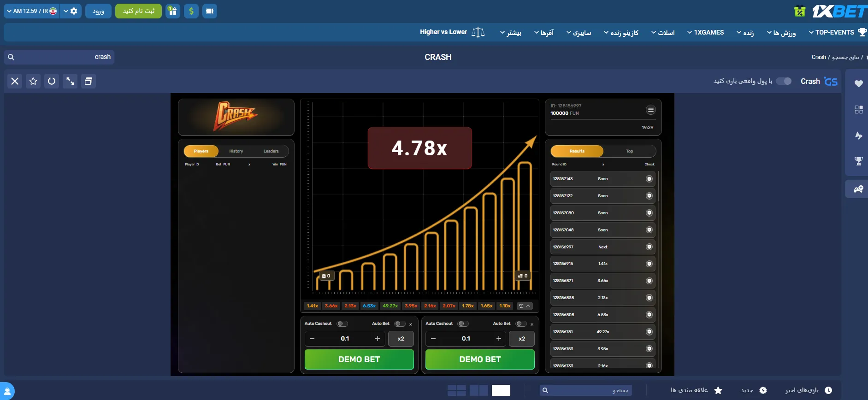Click the results list scrollbar
The image size is (868, 400).
click(659, 186)
